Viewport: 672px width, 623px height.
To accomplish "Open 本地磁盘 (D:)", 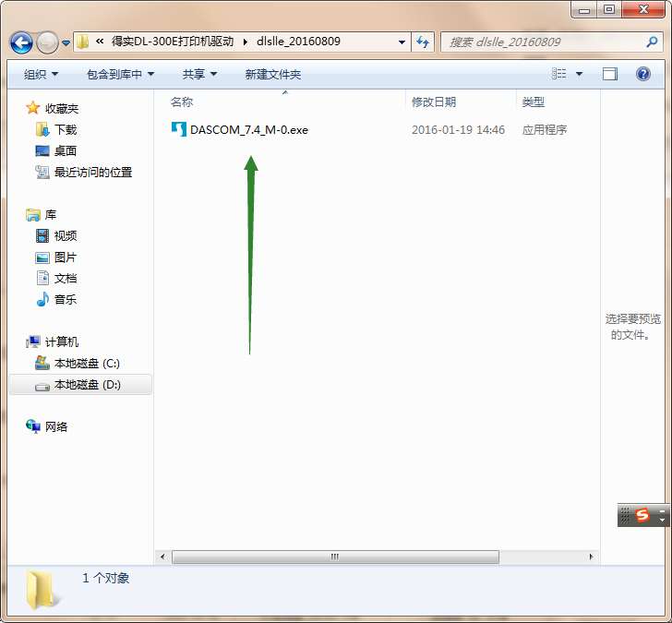I will [88, 385].
